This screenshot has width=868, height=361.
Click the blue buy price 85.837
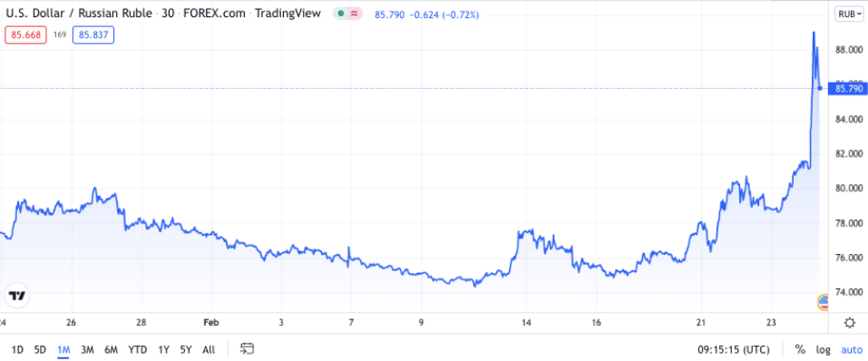click(93, 34)
